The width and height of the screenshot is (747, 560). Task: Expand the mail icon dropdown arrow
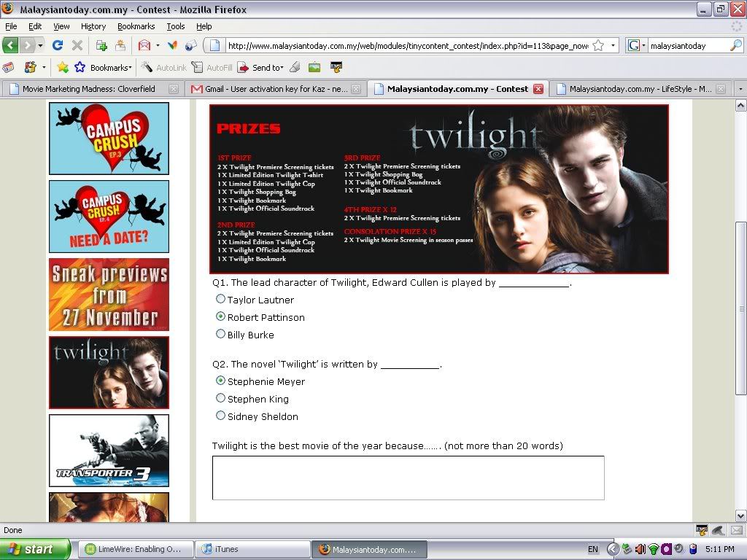click(x=158, y=46)
